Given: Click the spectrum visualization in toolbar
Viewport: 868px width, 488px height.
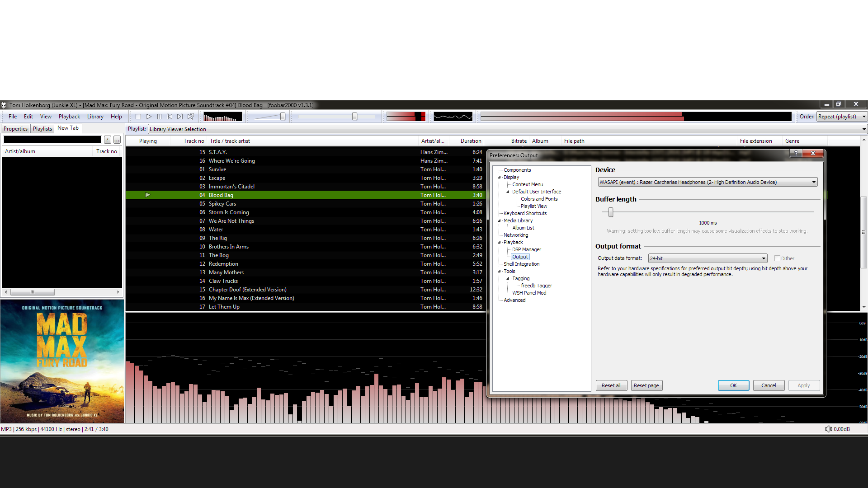Looking at the screenshot, I should pos(223,117).
